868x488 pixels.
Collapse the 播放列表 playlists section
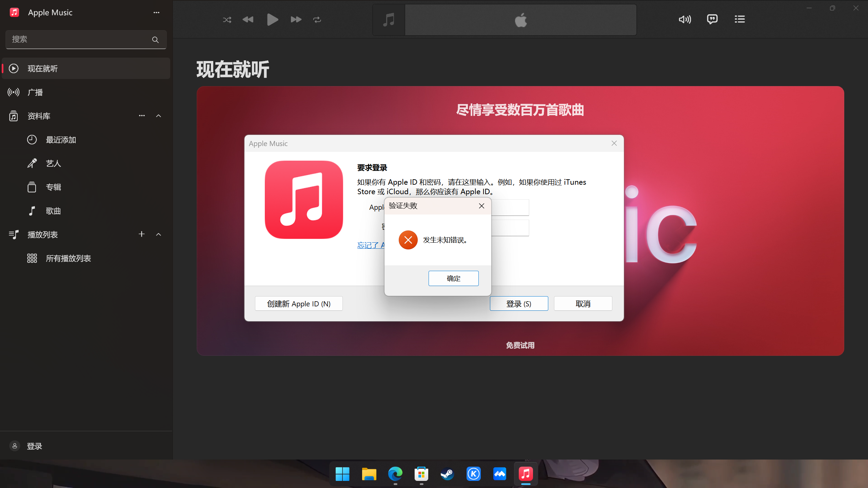pos(158,235)
